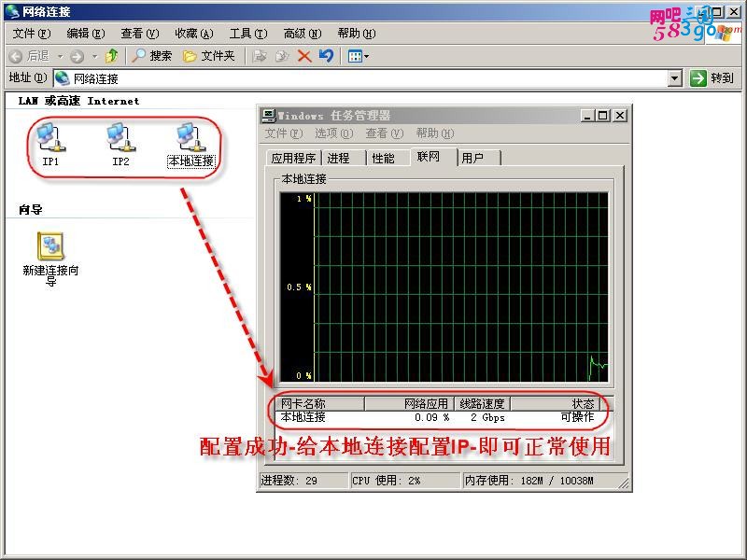Viewport: 747px width, 560px height.
Task: Go up one folder level icon
Action: point(111,56)
